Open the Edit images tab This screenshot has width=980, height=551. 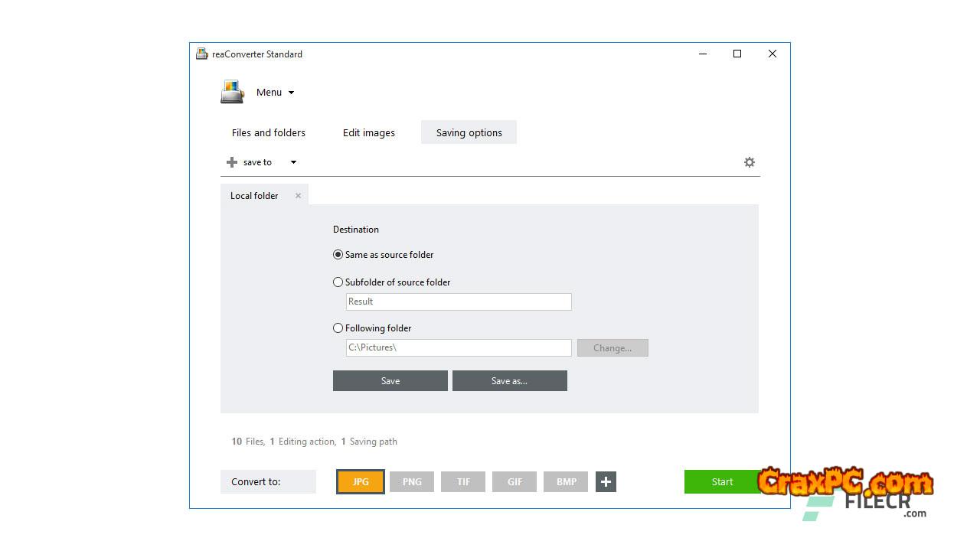coord(368,132)
